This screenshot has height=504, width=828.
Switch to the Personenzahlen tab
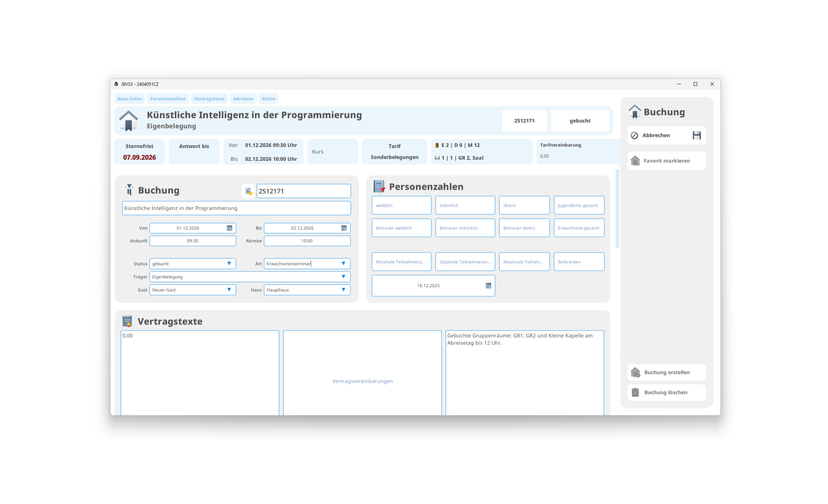[168, 99]
